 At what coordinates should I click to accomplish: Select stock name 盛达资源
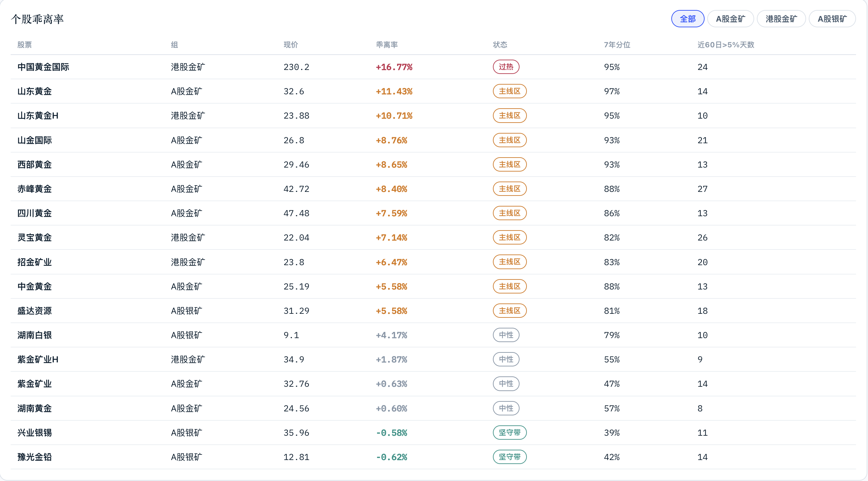tap(34, 311)
